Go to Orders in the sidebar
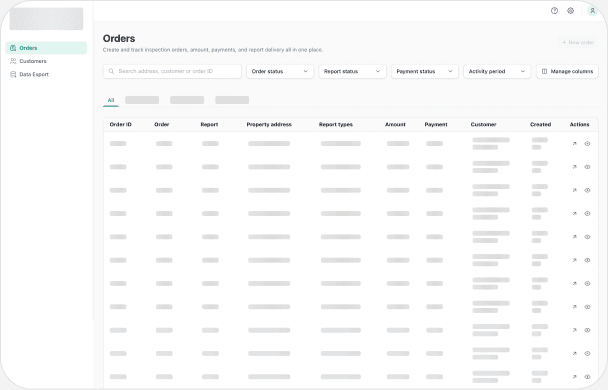The height and width of the screenshot is (390, 608). 47,48
